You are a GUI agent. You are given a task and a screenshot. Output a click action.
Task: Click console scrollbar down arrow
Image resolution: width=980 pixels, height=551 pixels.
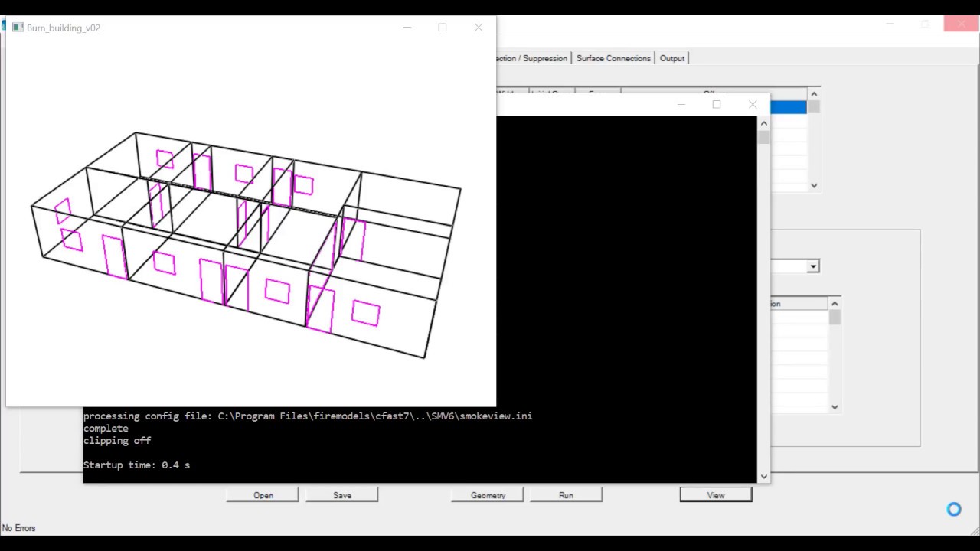(764, 477)
